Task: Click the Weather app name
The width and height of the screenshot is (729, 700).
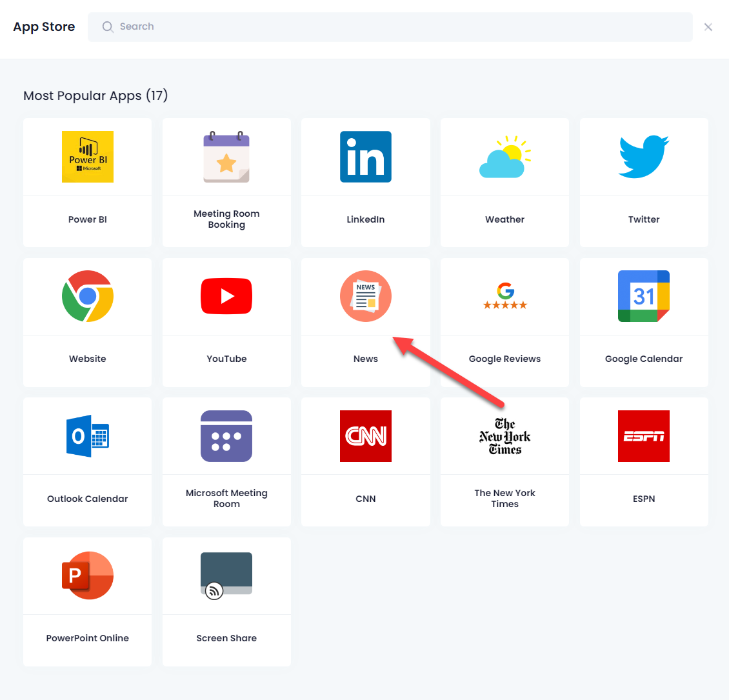Action: 505,219
